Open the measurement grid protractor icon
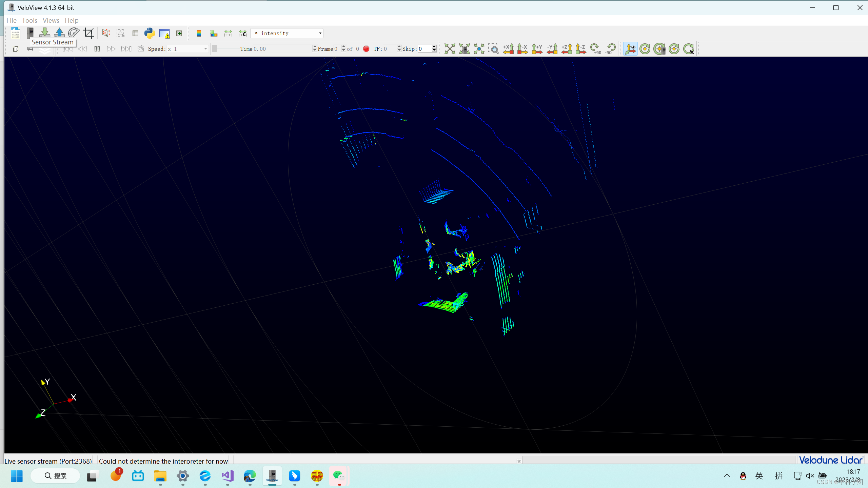 coord(74,33)
